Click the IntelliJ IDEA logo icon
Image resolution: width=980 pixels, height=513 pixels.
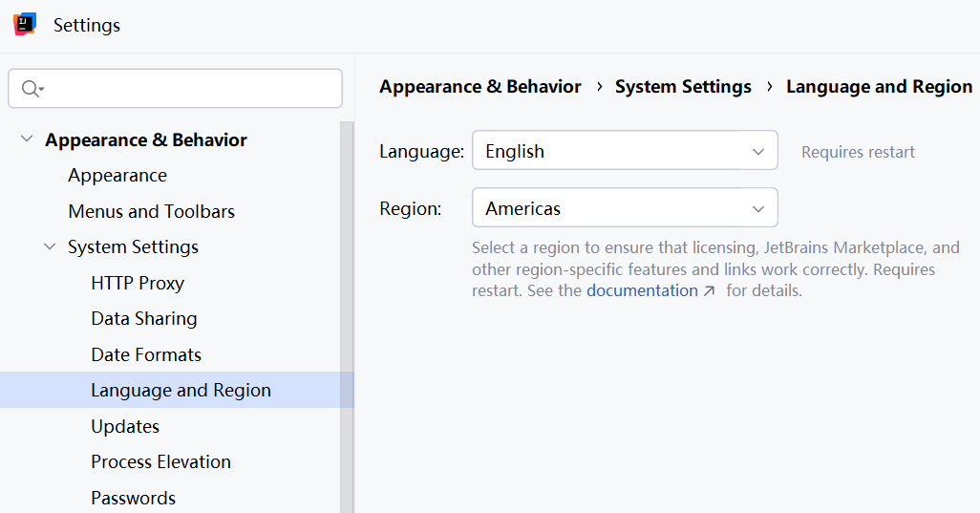coord(25,25)
